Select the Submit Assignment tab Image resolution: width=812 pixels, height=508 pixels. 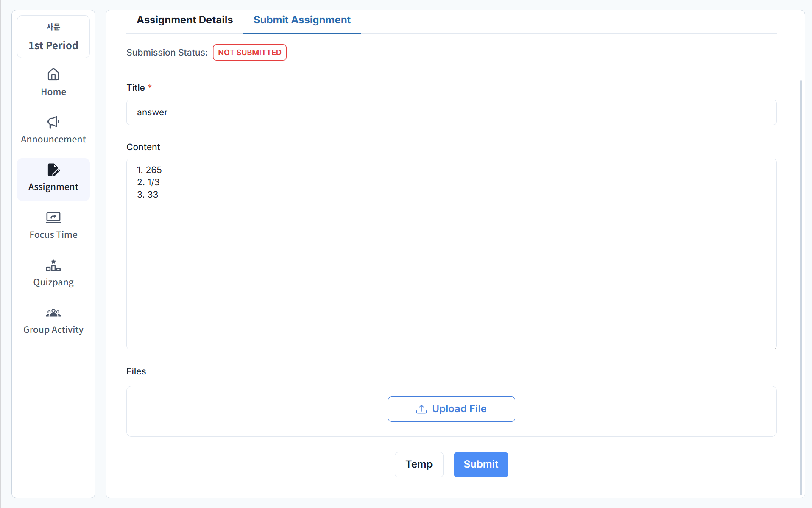tap(302, 20)
